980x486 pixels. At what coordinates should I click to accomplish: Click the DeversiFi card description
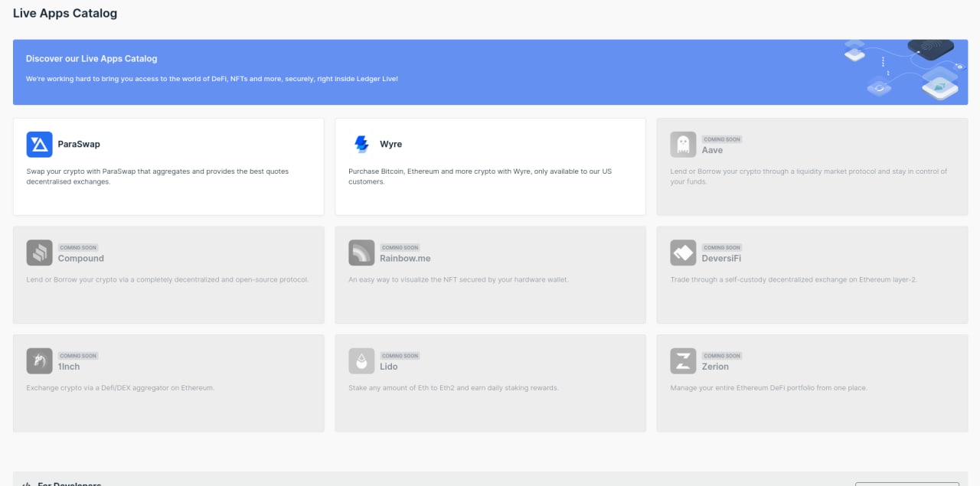click(x=793, y=279)
